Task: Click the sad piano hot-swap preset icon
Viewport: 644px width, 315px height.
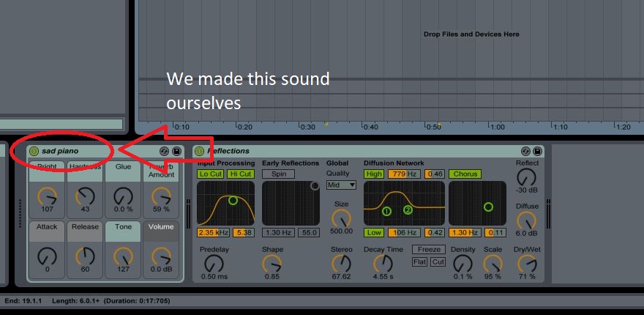Action: (164, 151)
